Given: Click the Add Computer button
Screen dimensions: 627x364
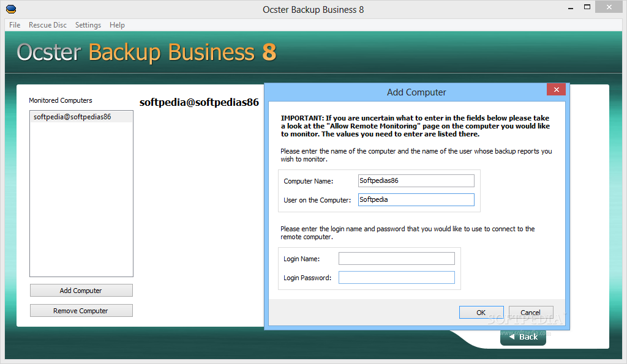Looking at the screenshot, I should click(81, 291).
